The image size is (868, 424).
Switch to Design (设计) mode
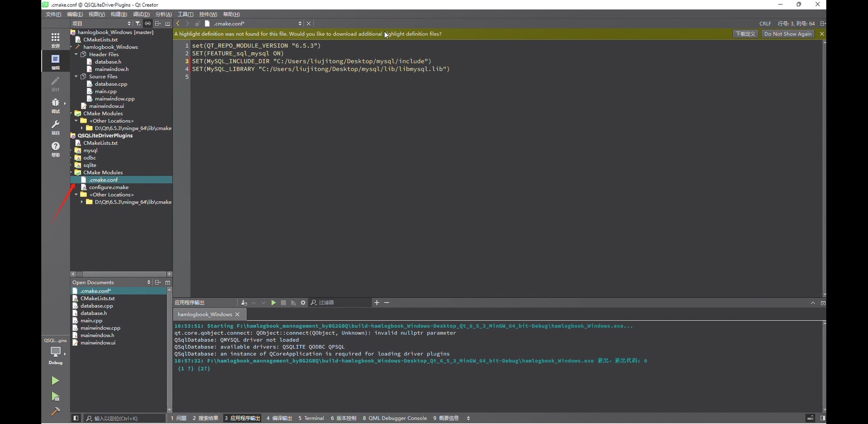coord(55,84)
